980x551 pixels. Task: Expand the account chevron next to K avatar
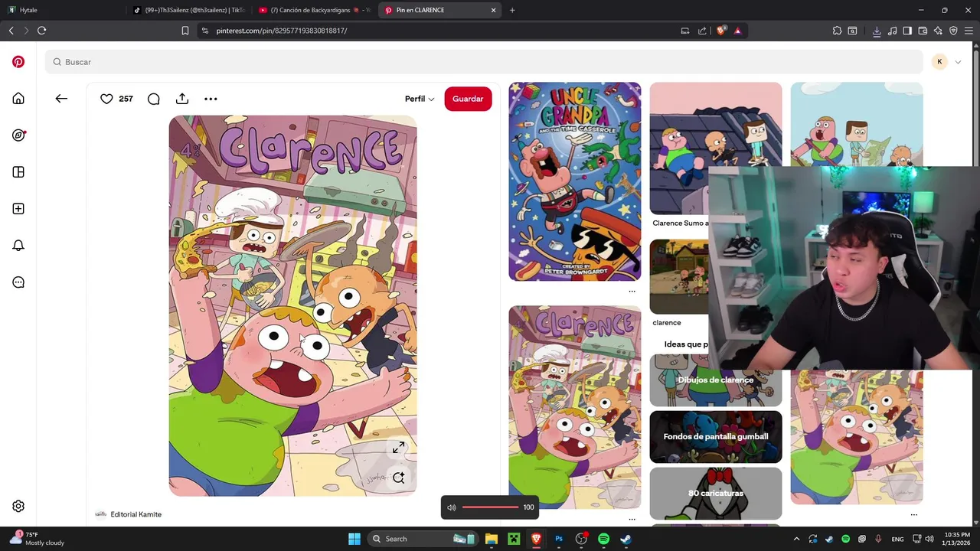pyautogui.click(x=958, y=62)
